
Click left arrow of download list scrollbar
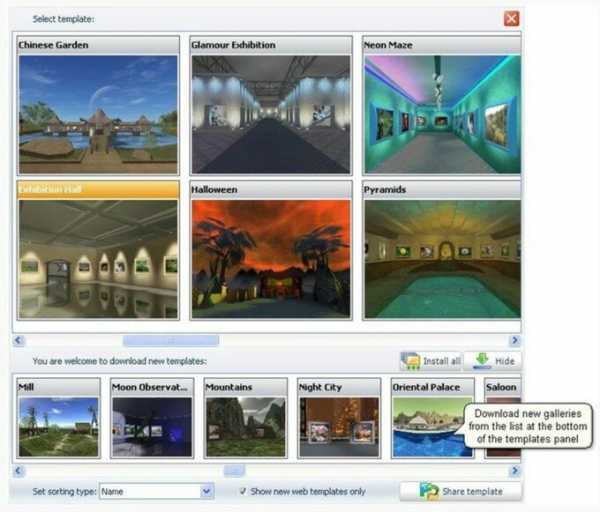[18, 471]
